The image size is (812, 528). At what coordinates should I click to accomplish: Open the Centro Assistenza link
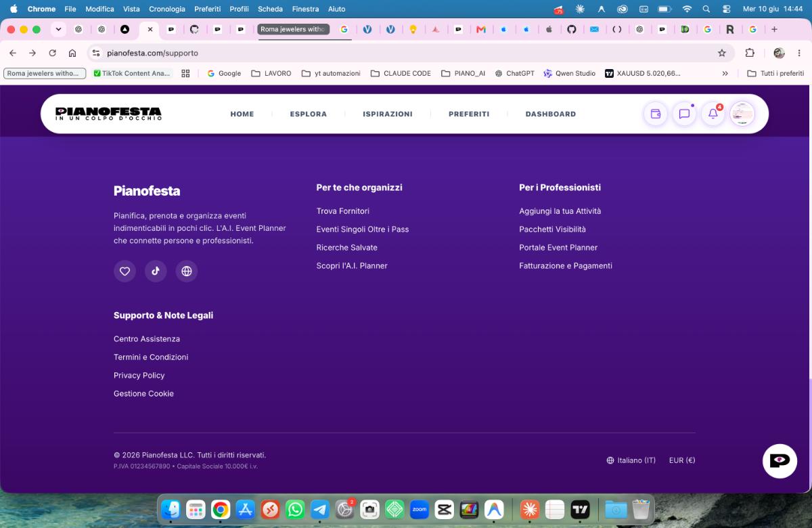click(147, 339)
